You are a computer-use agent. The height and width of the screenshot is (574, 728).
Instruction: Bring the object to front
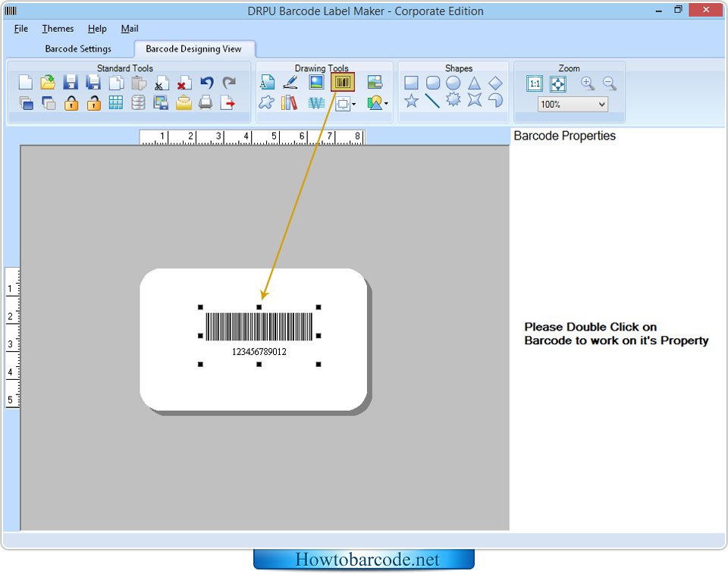(x=26, y=103)
